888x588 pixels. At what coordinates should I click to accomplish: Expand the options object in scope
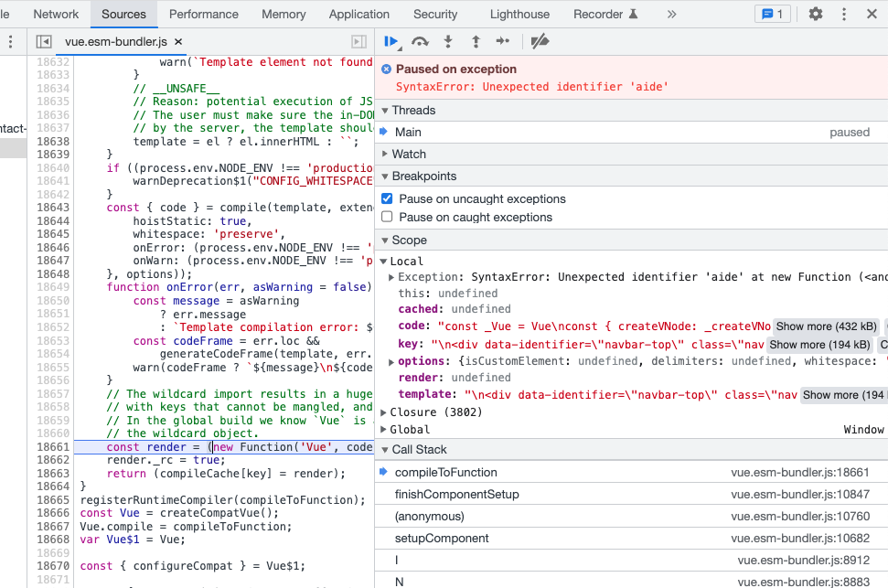click(x=391, y=361)
